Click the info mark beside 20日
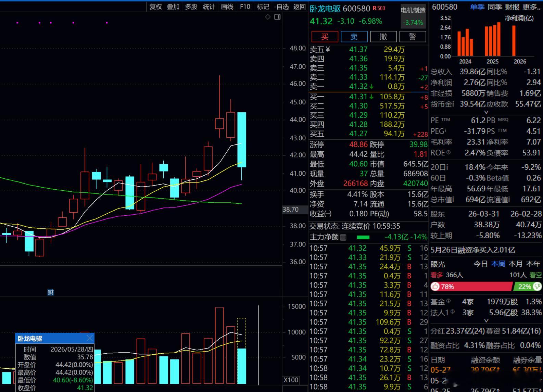This screenshot has width=543, height=392. tap(446, 167)
